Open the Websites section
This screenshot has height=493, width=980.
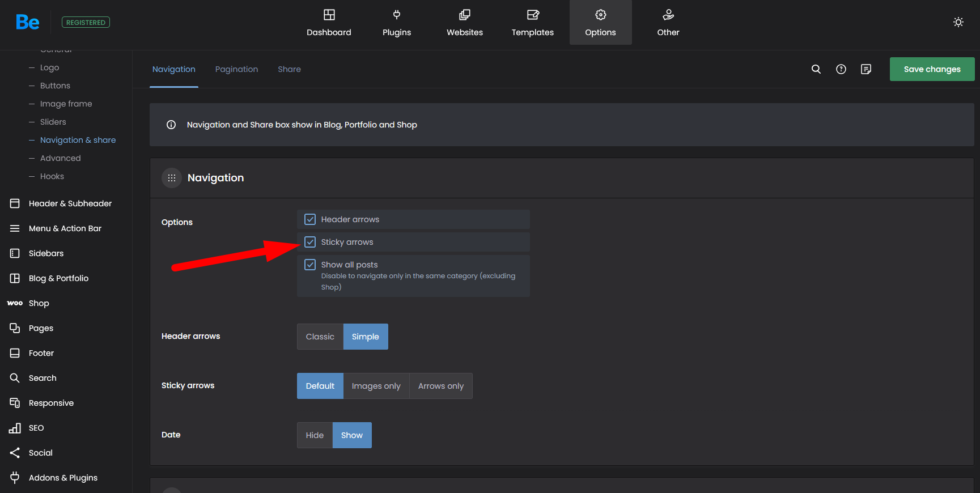[464, 23]
